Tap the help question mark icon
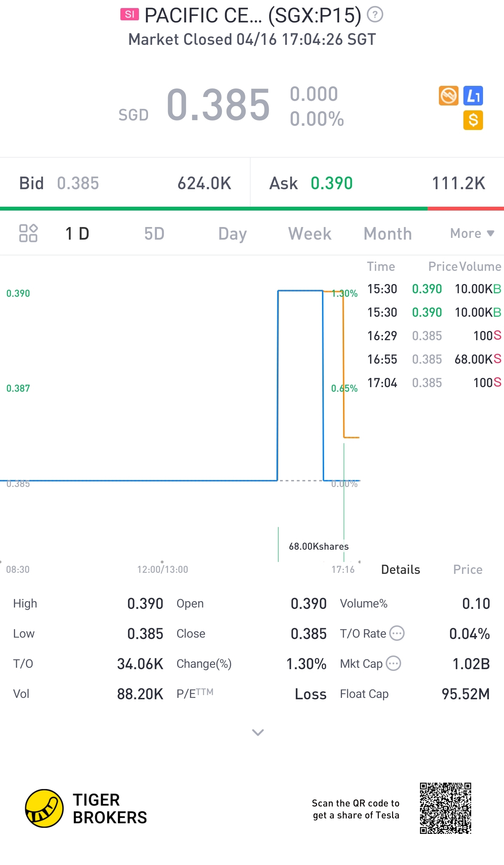The image size is (504, 865). (375, 15)
